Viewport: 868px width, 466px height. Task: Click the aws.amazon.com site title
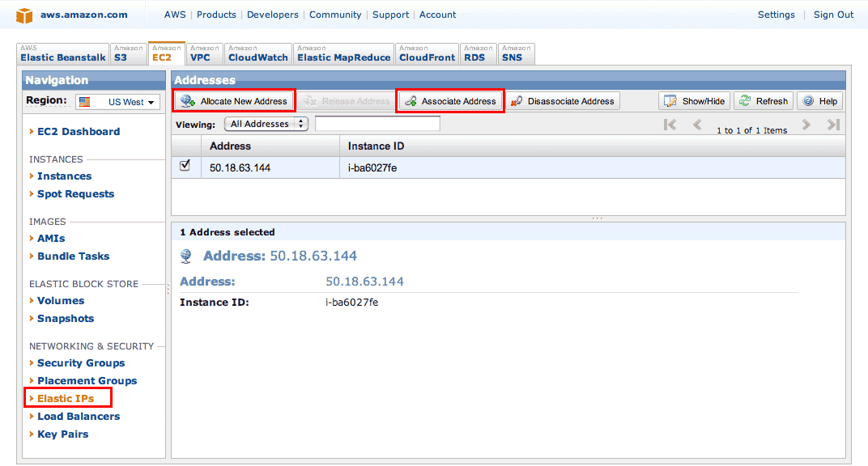83,15
